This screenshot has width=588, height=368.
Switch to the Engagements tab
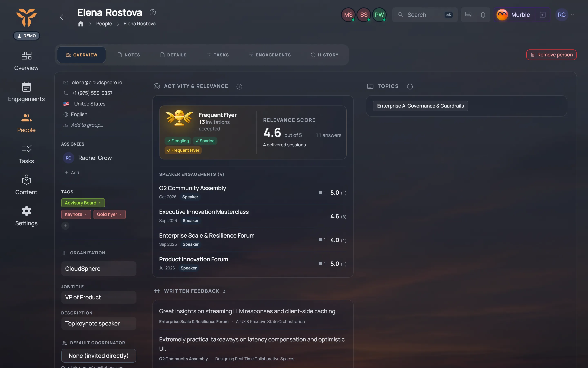click(x=270, y=55)
